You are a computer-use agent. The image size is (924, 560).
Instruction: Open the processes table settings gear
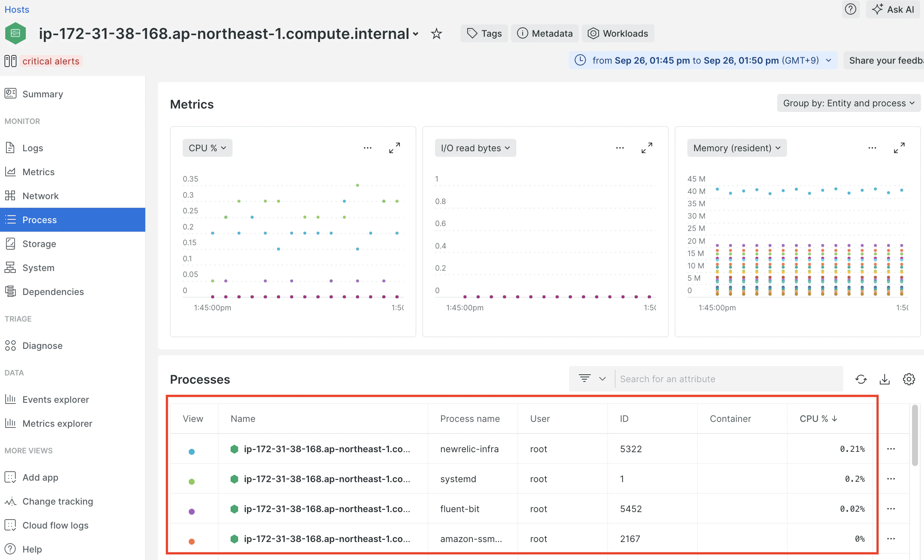coord(908,379)
